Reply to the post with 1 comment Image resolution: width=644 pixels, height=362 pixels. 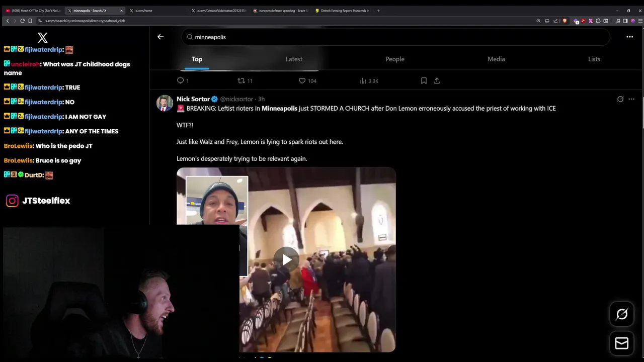click(183, 80)
